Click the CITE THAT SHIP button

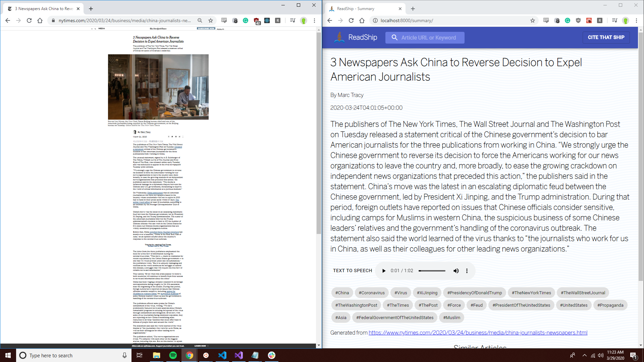pos(606,38)
